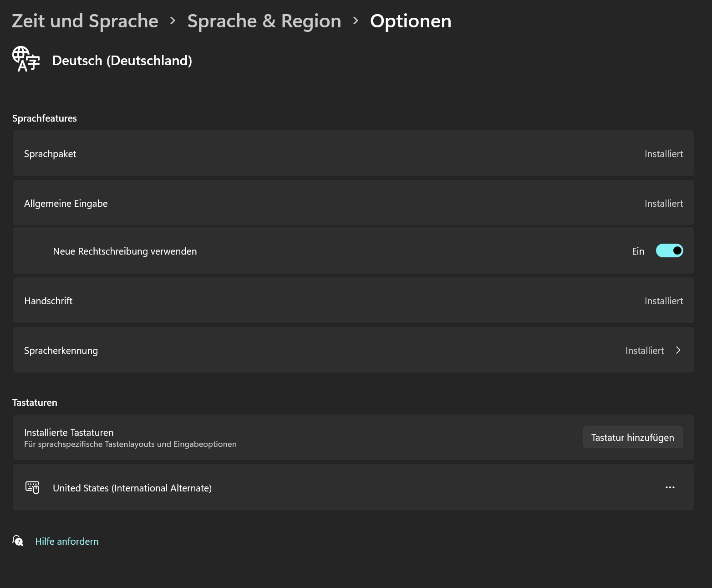712x588 pixels.
Task: Click the Ein label next to the toggle
Action: 638,251
